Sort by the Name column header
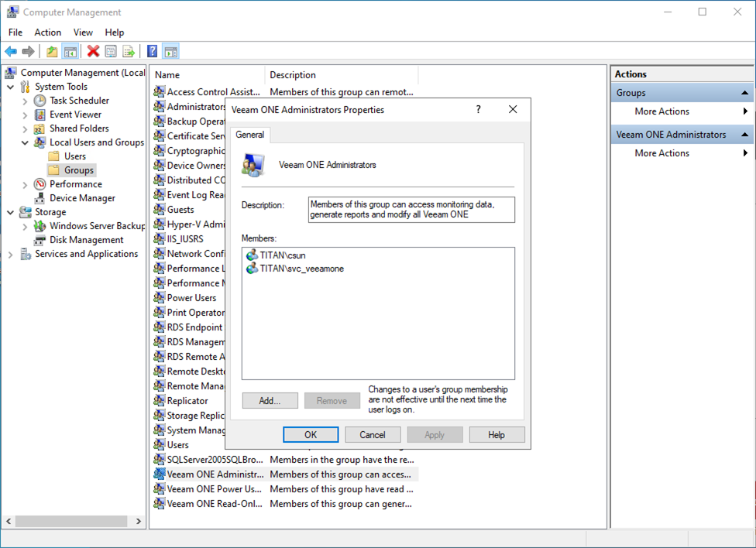 coord(208,75)
